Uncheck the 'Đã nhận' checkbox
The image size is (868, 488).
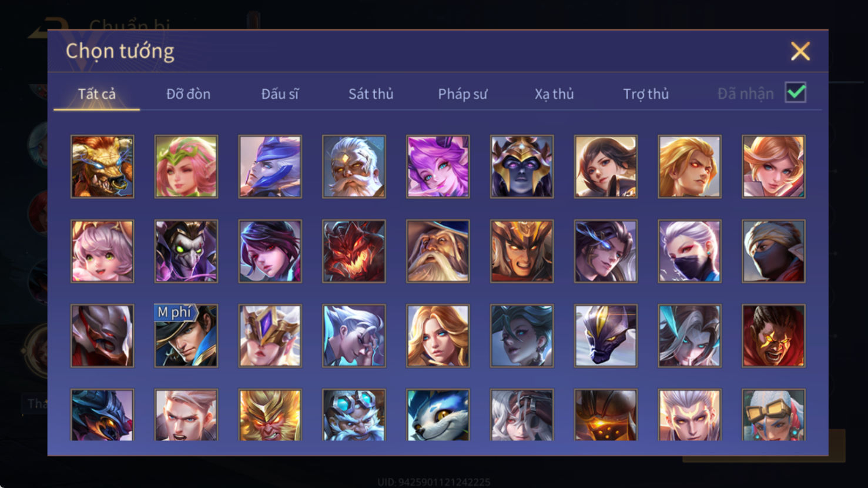(x=796, y=93)
